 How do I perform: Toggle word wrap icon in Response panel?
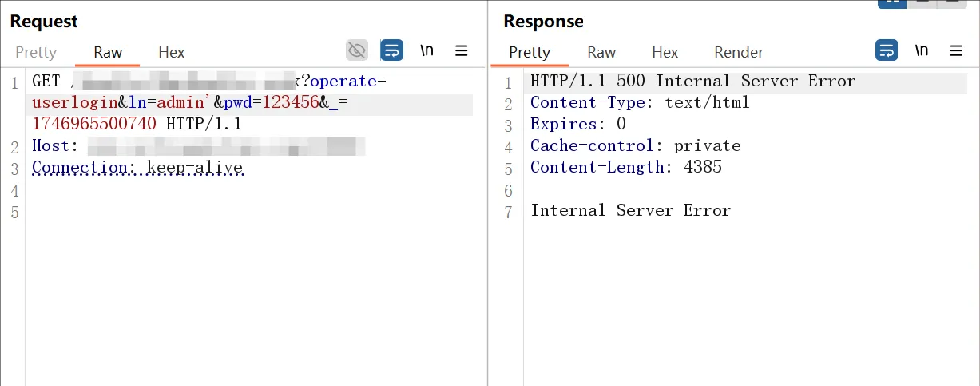click(x=887, y=51)
